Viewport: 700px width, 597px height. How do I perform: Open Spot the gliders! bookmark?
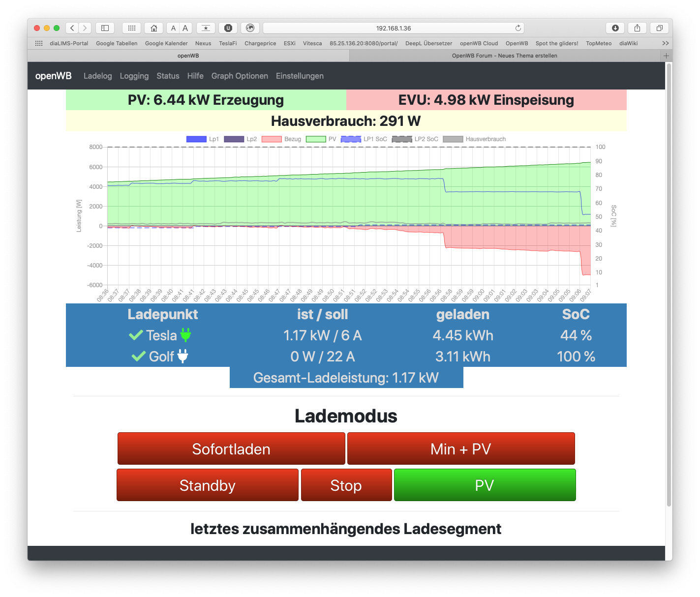click(x=557, y=43)
